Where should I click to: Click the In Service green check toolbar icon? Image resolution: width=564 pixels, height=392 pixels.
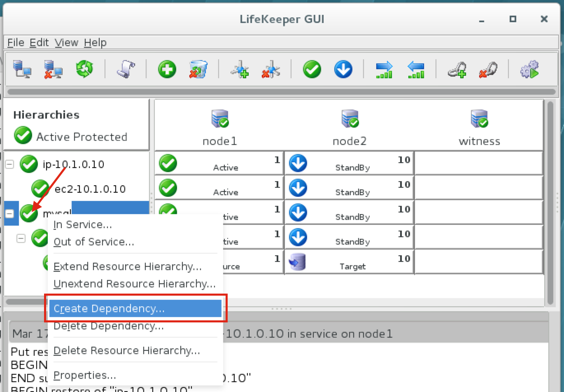[x=312, y=69]
